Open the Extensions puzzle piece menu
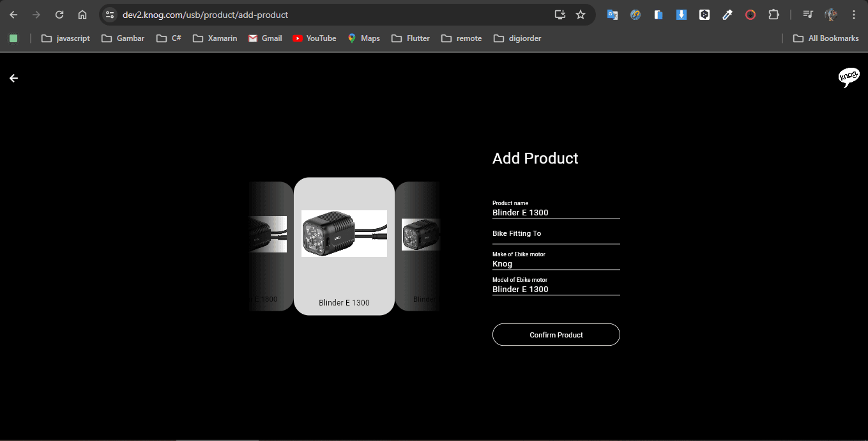Screen dimensions: 868x441 coord(773,15)
